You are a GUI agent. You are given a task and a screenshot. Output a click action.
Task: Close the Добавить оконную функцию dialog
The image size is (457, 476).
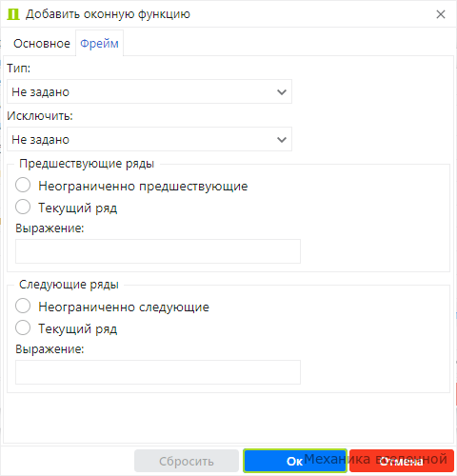[441, 14]
